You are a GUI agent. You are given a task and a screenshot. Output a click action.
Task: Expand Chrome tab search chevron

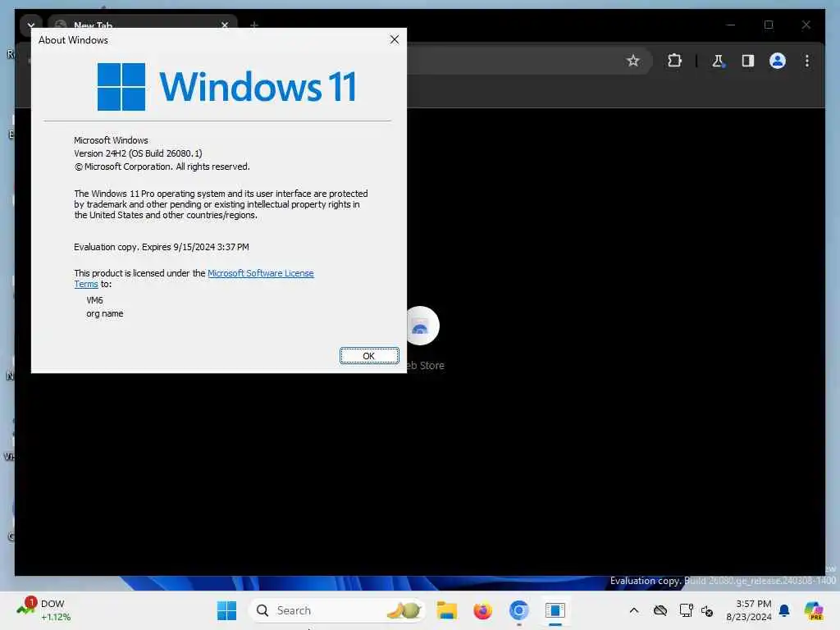click(31, 25)
